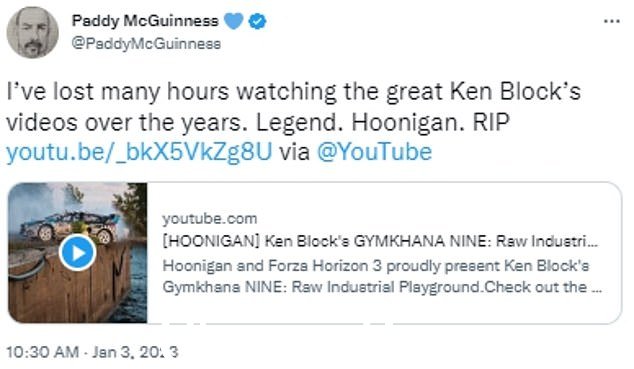Viewport: 634px width, 369px height.
Task: Click the tweet text about Ken Block
Action: (x=294, y=107)
